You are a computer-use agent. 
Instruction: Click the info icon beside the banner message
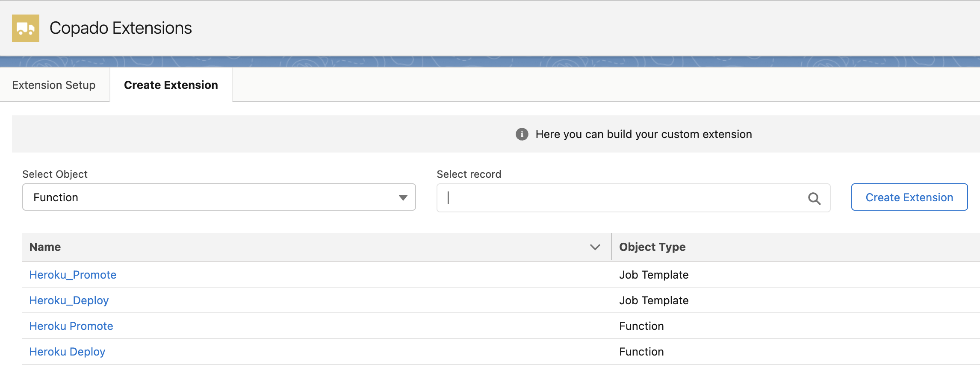pyautogui.click(x=522, y=134)
